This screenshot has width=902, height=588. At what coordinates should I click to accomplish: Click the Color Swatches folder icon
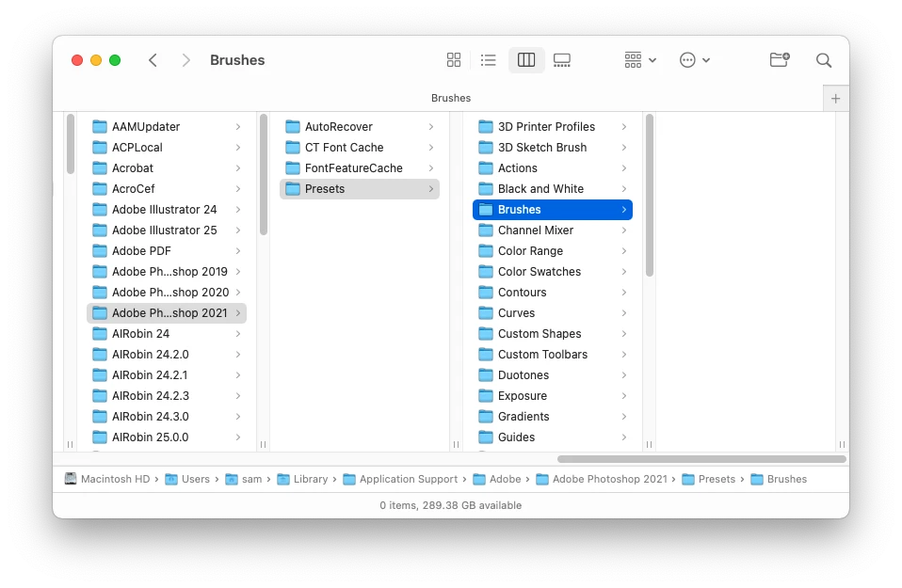point(486,271)
